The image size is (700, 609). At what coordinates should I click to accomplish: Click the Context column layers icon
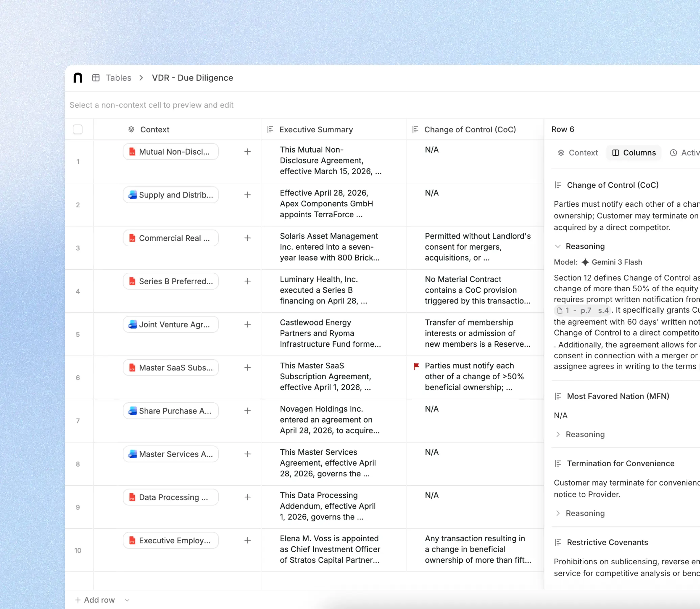pyautogui.click(x=132, y=130)
